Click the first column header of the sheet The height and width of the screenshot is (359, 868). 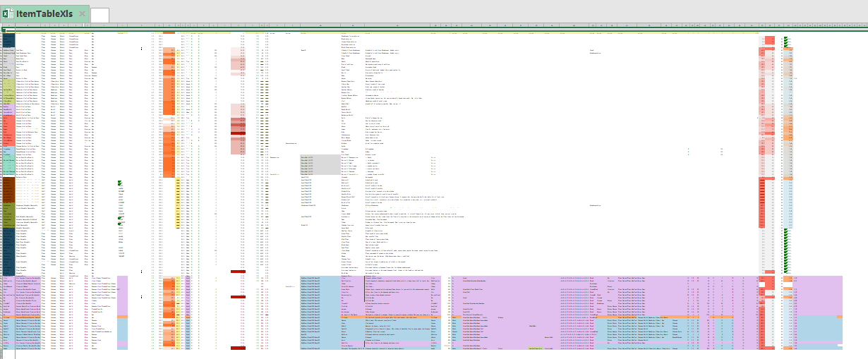pos(8,26)
